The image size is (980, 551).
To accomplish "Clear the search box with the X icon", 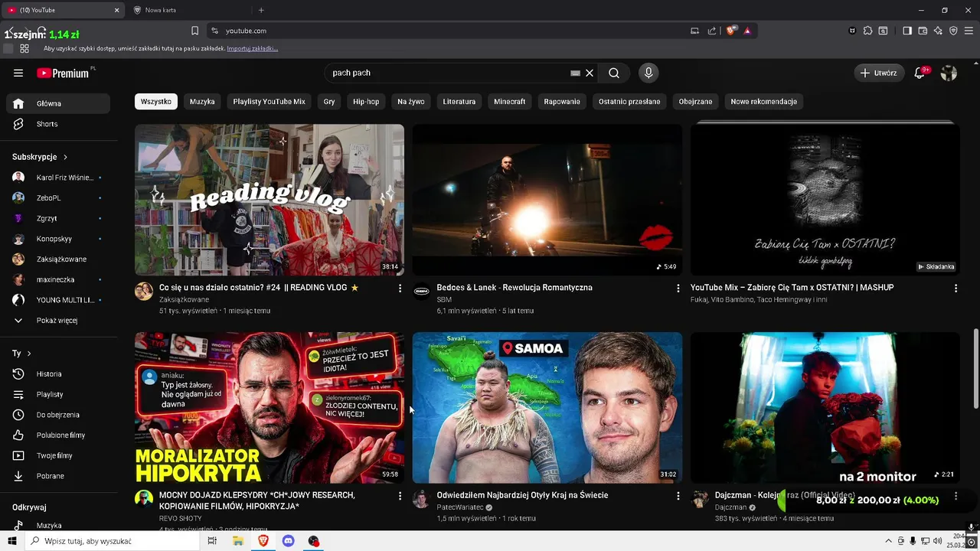I will 590,73.
